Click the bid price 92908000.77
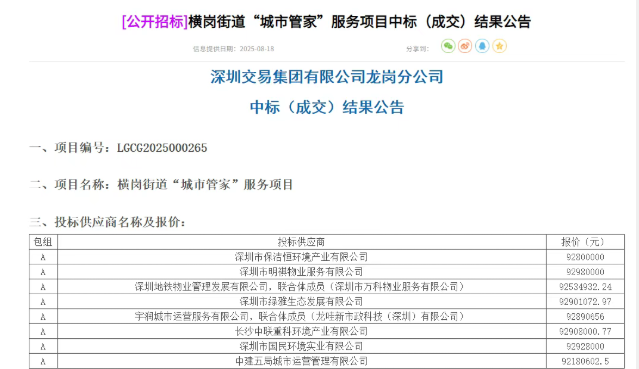639x369 pixels. (x=585, y=331)
